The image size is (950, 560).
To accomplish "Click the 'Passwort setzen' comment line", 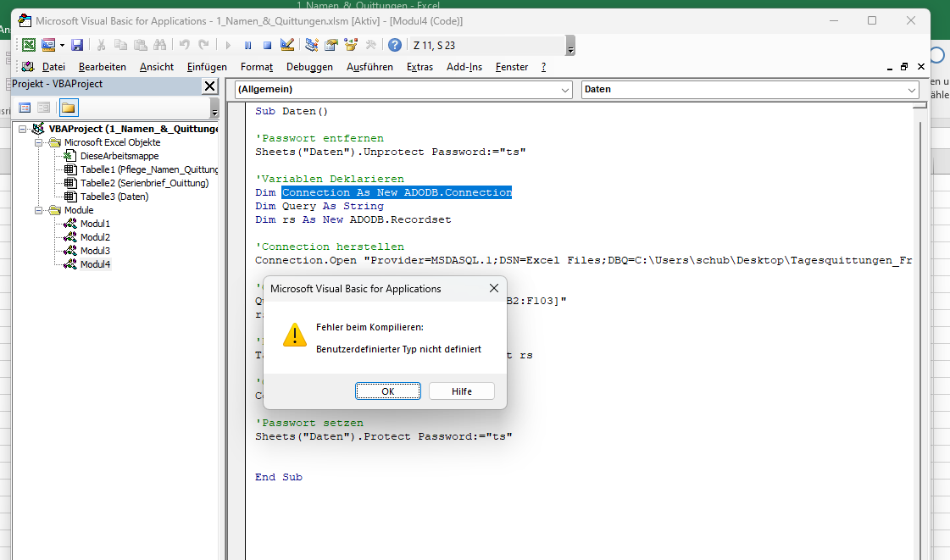I will click(x=309, y=423).
